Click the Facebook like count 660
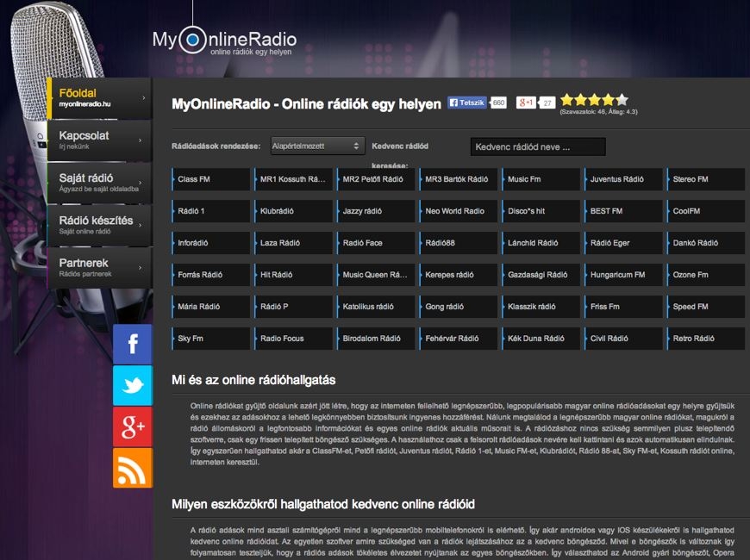Viewport: 750px width, 560px height. pos(498,103)
